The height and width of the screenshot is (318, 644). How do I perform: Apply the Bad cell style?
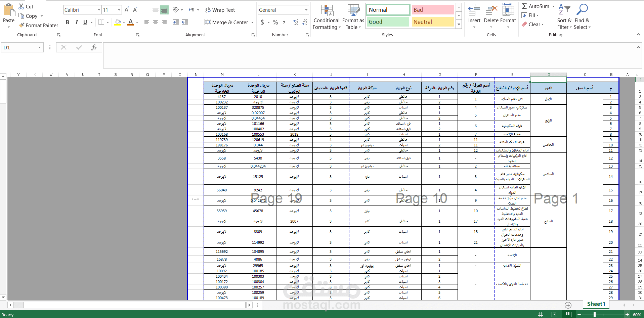click(433, 10)
